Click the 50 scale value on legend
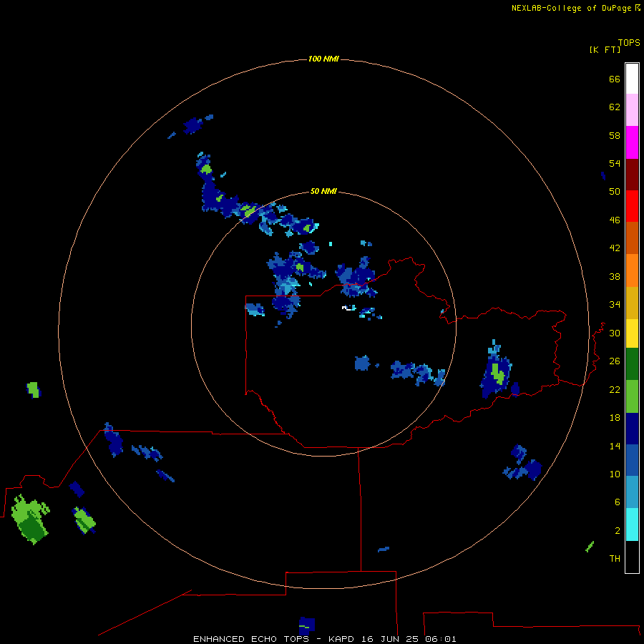 (x=615, y=192)
